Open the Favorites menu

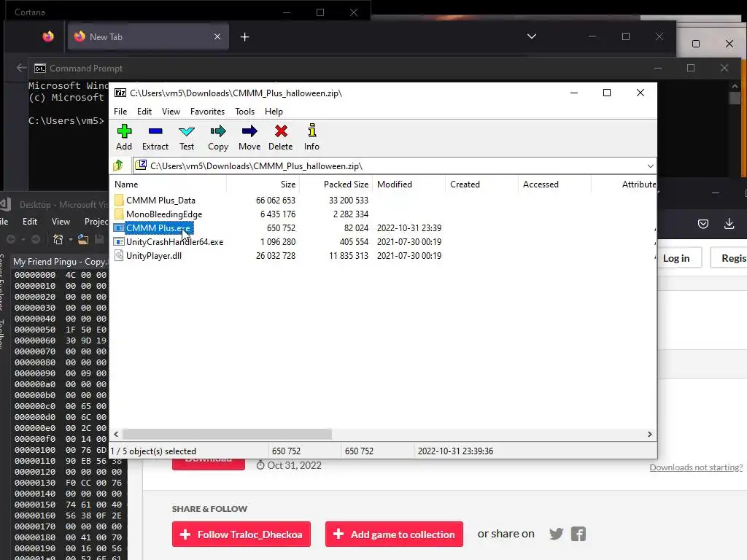(207, 112)
